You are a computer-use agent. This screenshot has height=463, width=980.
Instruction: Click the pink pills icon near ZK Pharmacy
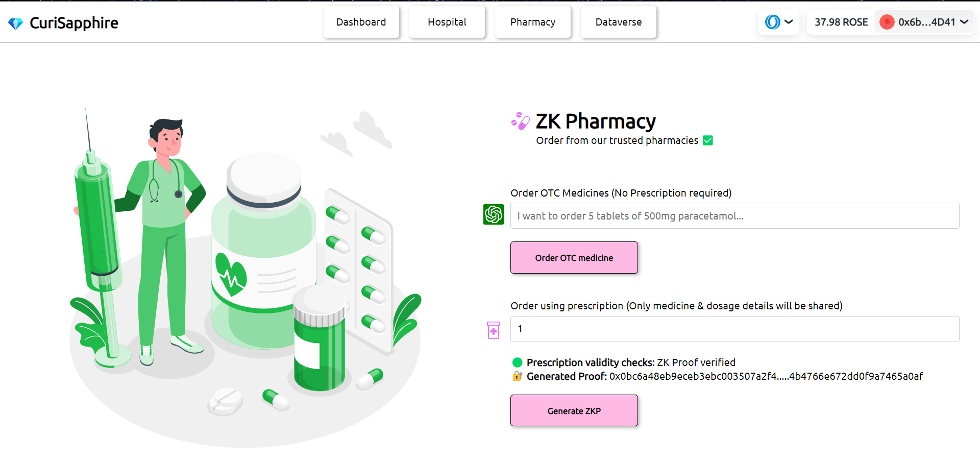521,121
